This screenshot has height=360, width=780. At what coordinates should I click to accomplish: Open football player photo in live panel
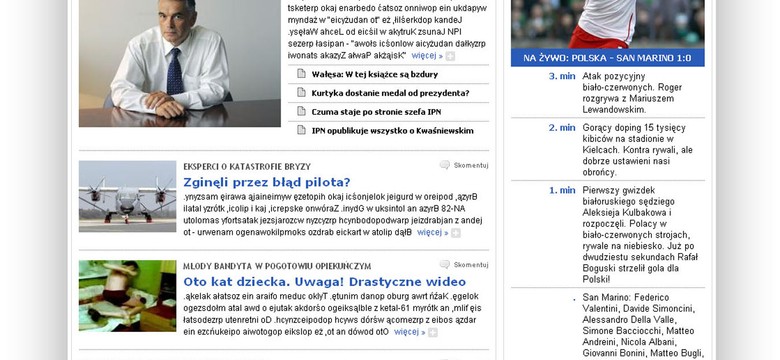607,24
